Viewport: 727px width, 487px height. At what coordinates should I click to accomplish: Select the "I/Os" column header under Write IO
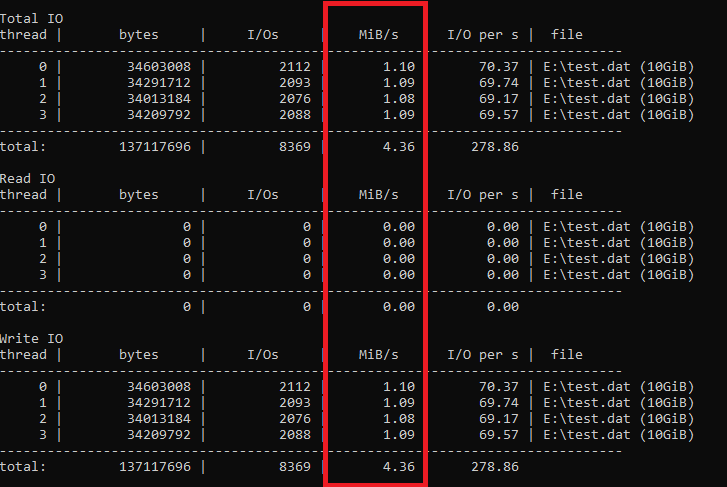coord(263,355)
